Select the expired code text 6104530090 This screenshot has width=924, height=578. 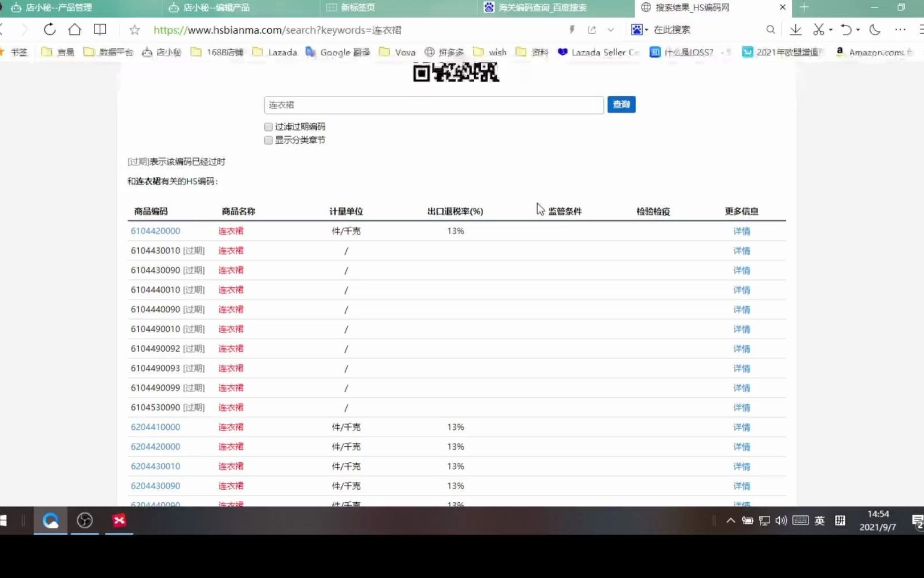point(156,408)
